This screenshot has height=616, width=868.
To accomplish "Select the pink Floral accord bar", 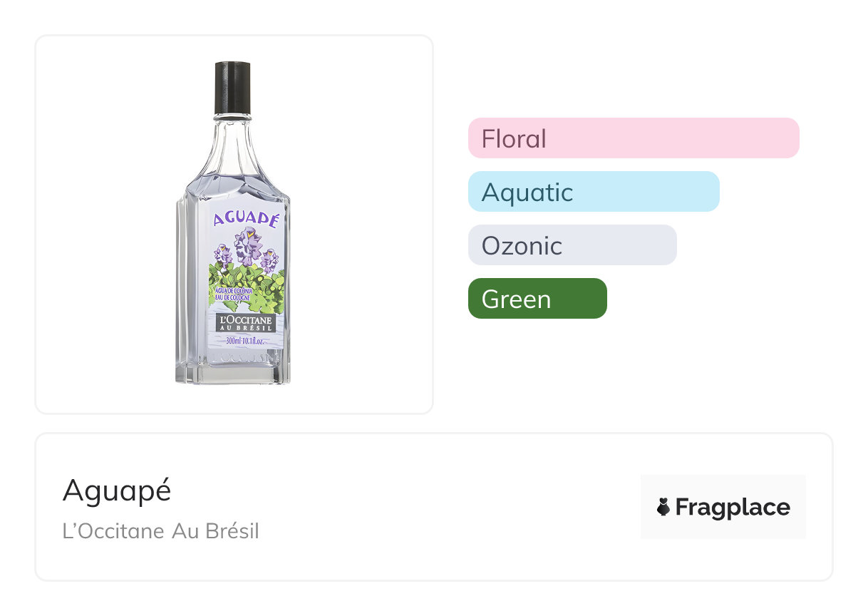I will [x=633, y=138].
